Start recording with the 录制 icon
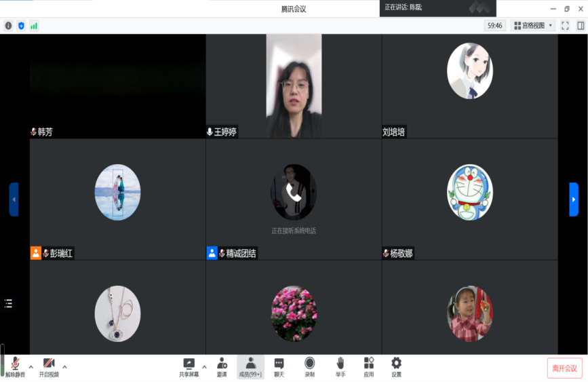 point(309,366)
